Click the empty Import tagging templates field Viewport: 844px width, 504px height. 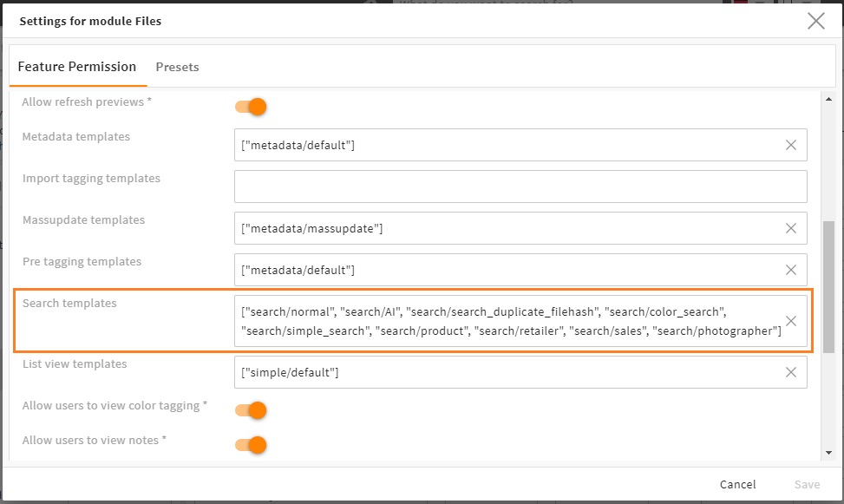coord(520,187)
